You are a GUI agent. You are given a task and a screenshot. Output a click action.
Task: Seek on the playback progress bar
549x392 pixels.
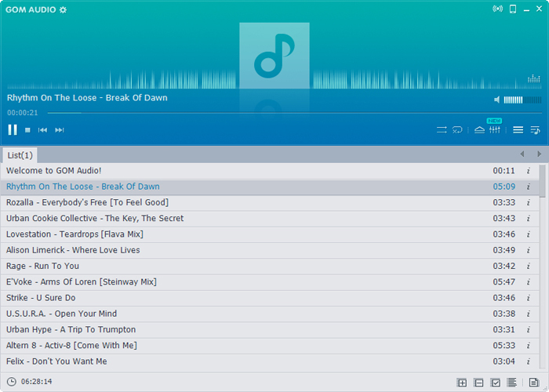295,113
